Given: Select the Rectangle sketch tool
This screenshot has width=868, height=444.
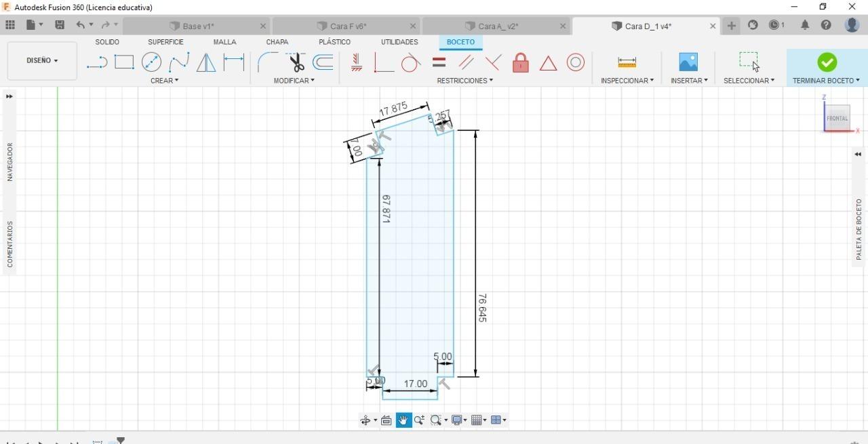Looking at the screenshot, I should pos(124,62).
